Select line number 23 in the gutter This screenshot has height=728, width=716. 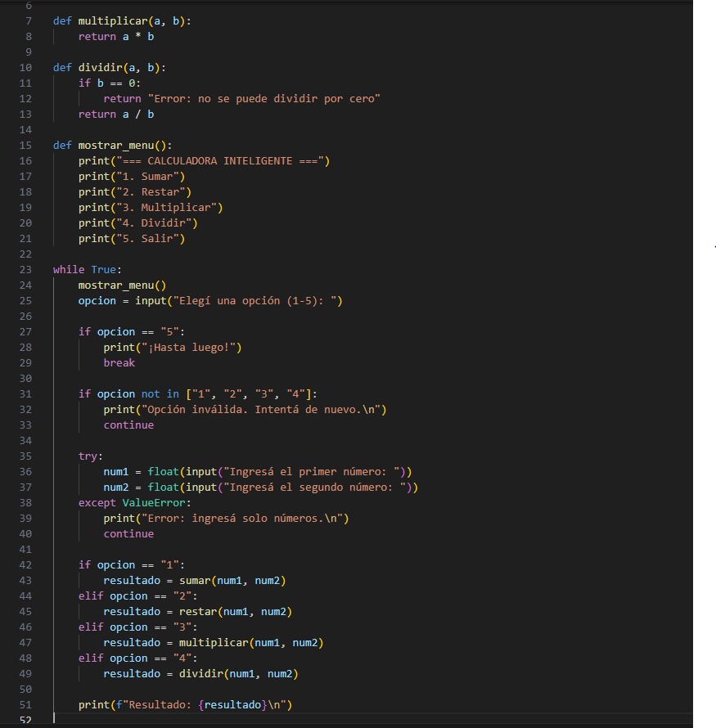pos(25,269)
